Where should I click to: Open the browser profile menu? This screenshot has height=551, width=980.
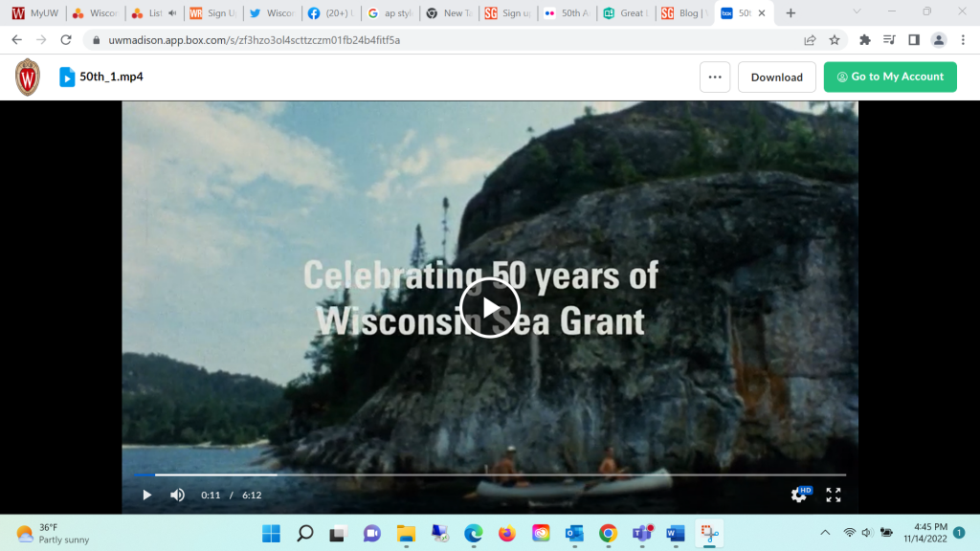click(939, 39)
